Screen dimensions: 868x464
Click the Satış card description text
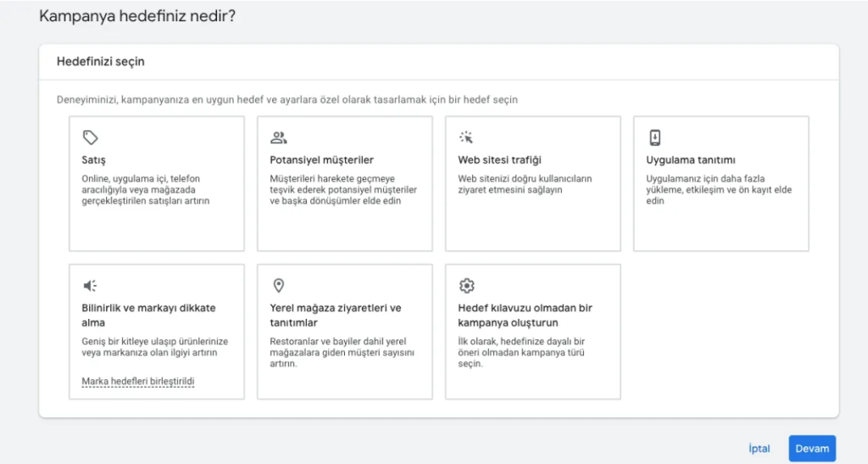145,190
